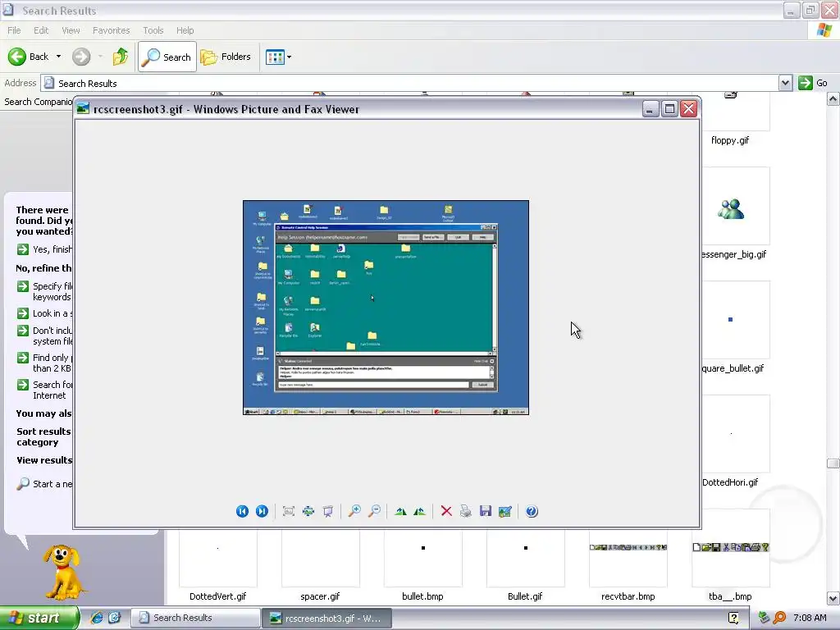840x630 pixels.
Task: Expand the Address bar dropdown
Action: click(x=785, y=83)
